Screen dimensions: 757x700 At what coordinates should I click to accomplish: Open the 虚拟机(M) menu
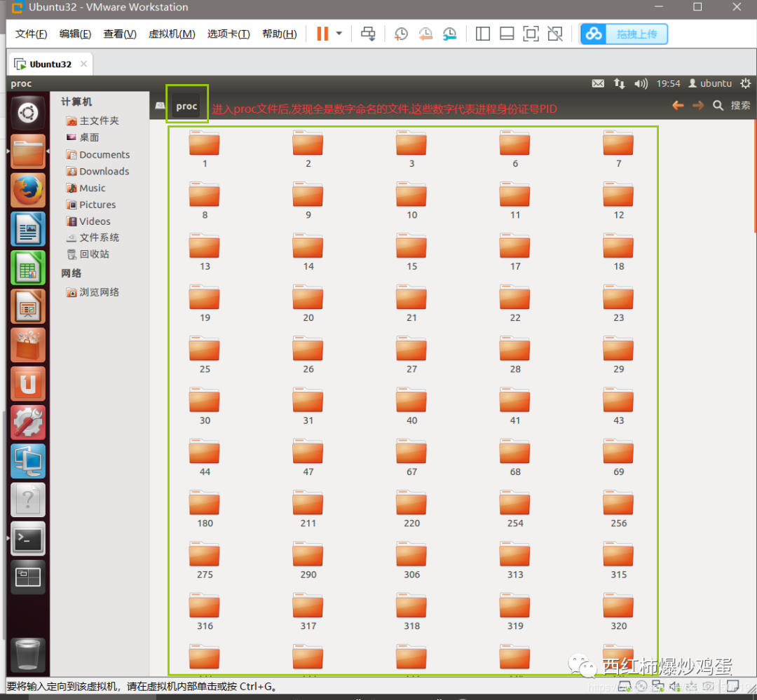[x=172, y=34]
